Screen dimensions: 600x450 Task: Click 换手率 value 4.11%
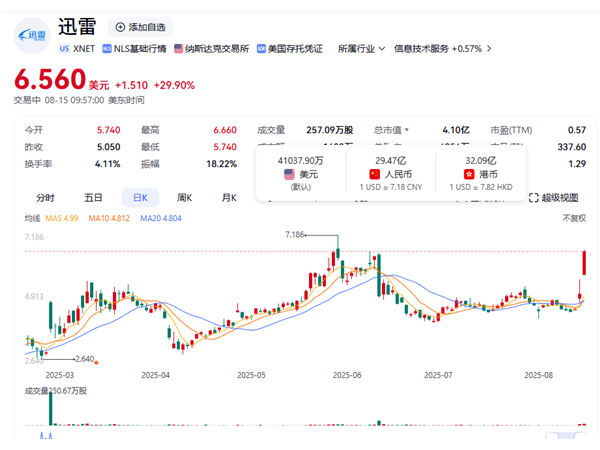coord(108,164)
